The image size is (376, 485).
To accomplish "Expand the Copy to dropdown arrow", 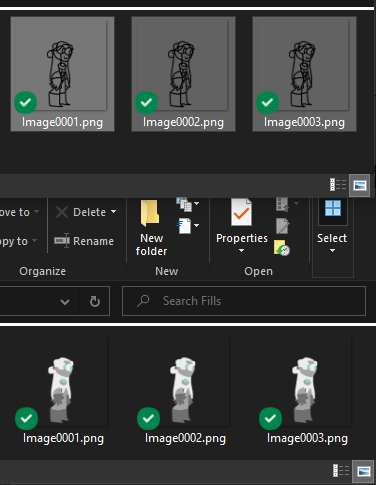I will [x=34, y=241].
